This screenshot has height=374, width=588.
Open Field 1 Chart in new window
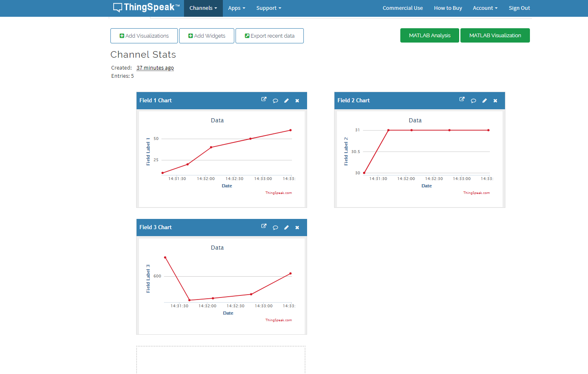[x=264, y=99]
